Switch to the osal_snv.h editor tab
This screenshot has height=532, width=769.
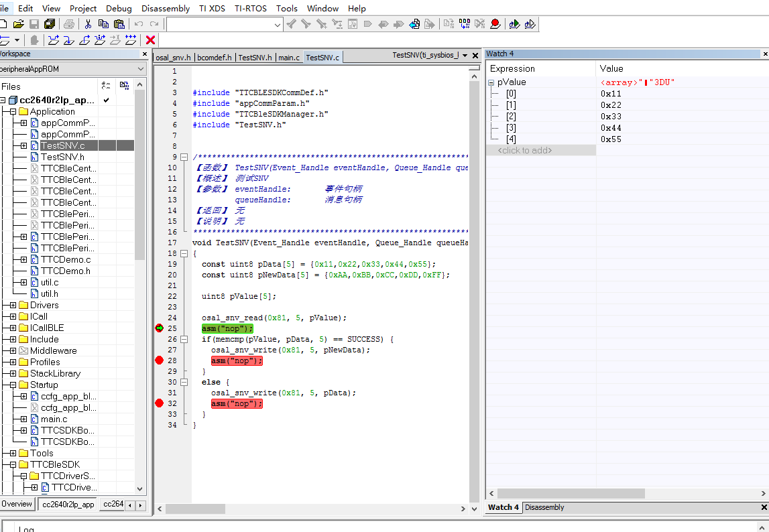click(173, 58)
